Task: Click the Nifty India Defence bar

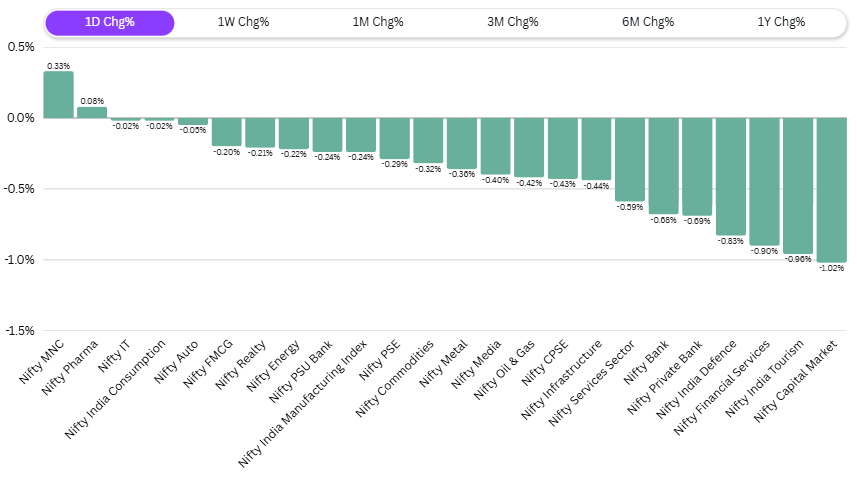Action: (730, 177)
